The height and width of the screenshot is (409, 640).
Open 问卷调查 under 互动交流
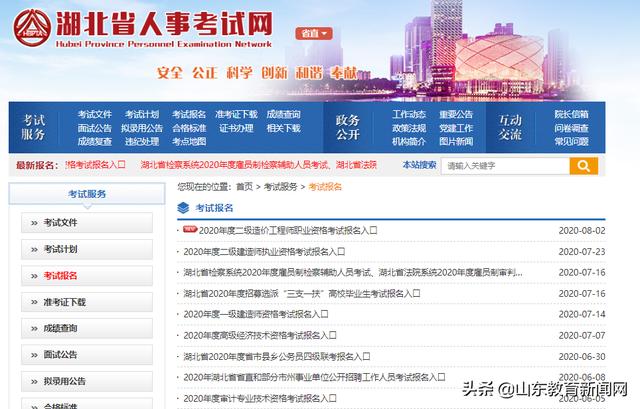pos(571,128)
